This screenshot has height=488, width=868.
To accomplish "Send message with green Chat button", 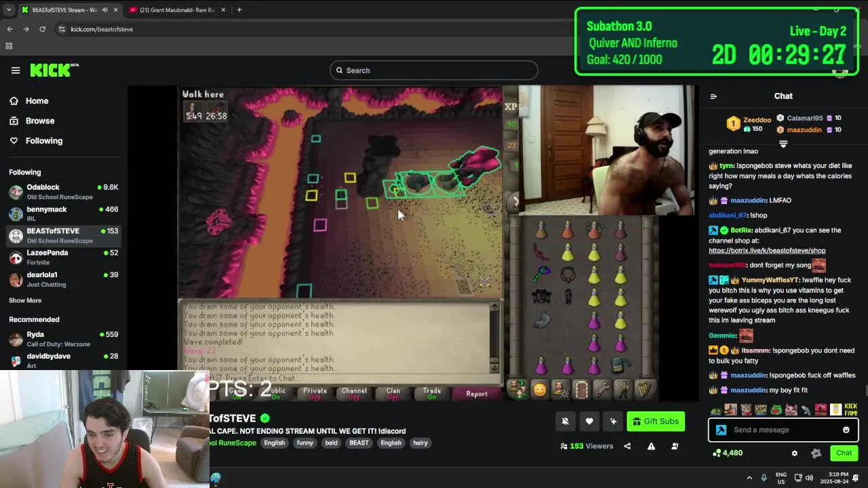I will (x=844, y=453).
